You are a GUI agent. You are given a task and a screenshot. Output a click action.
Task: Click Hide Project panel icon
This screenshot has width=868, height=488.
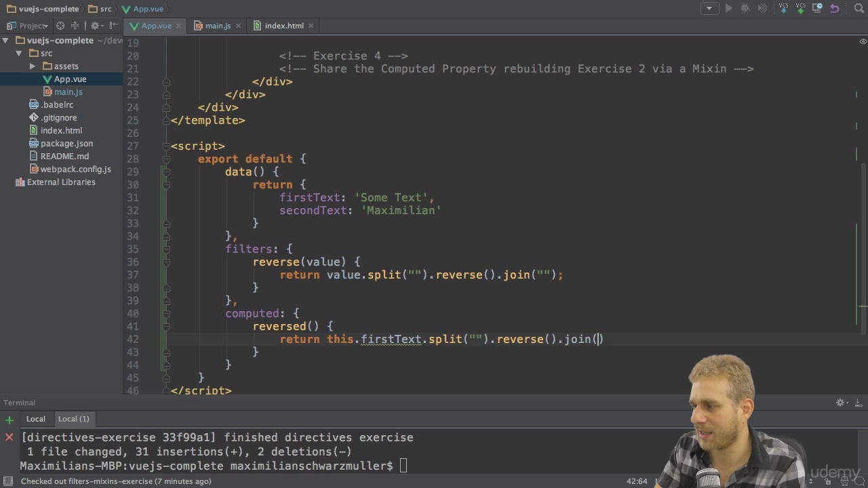(113, 26)
